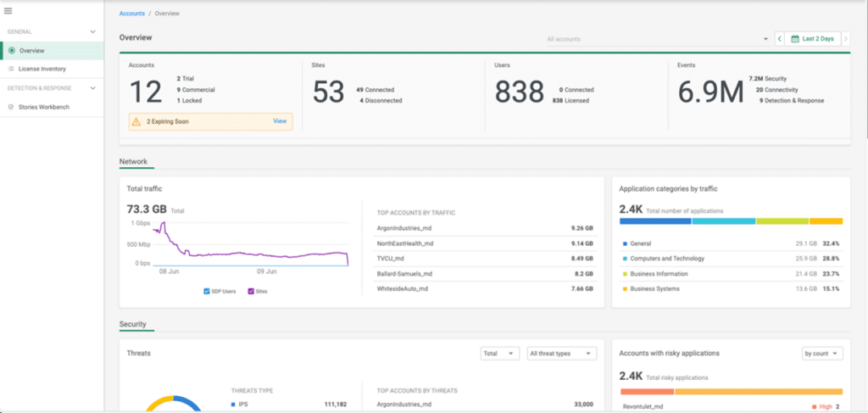Click the threats donut chart
This screenshot has height=413, width=868.
173,404
